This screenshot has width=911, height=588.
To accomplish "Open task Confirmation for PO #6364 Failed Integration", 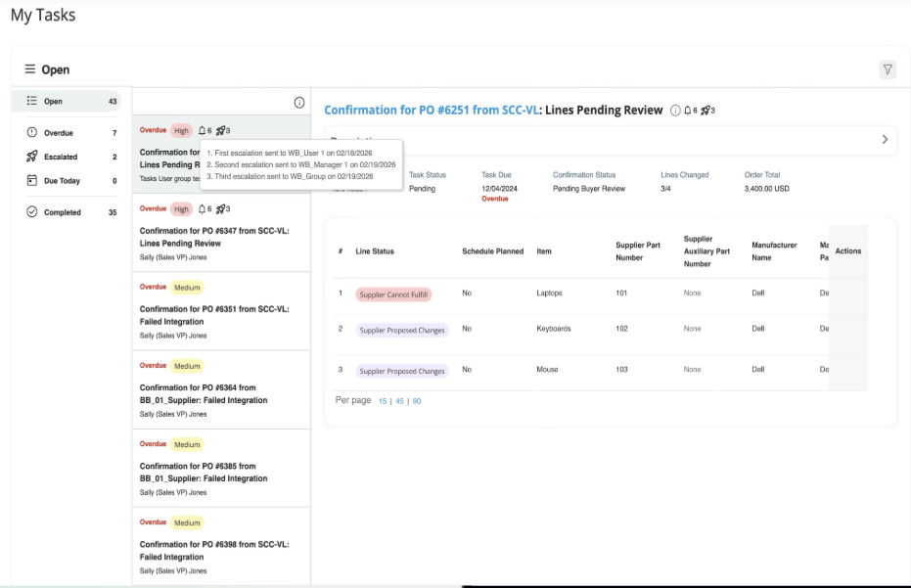I will pyautogui.click(x=221, y=389).
